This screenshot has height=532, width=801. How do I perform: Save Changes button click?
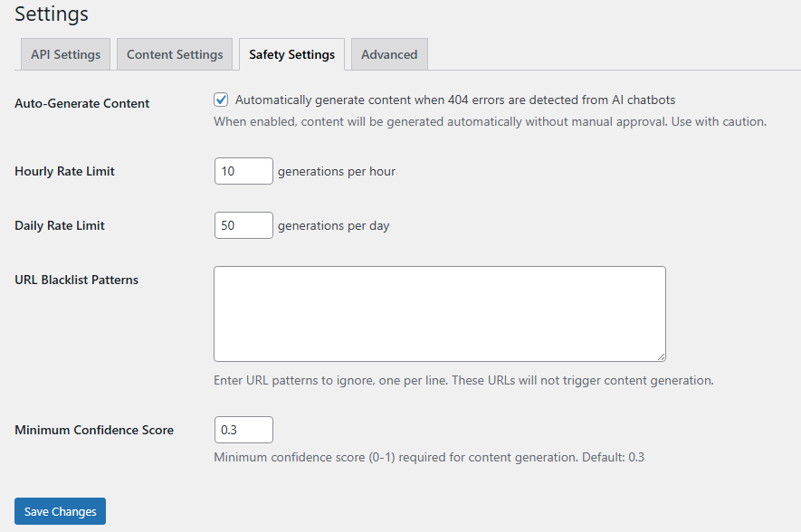point(61,511)
